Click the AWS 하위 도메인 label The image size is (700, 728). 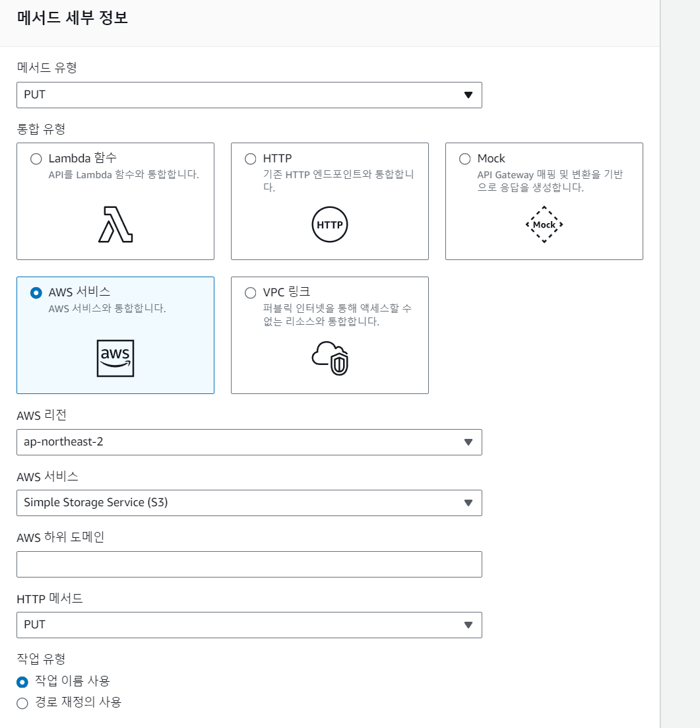point(60,537)
